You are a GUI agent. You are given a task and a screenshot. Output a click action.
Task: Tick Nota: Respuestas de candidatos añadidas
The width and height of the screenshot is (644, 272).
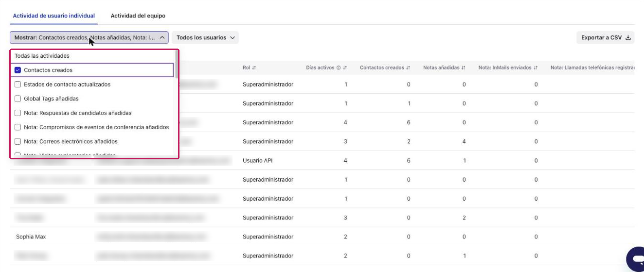[x=18, y=113]
